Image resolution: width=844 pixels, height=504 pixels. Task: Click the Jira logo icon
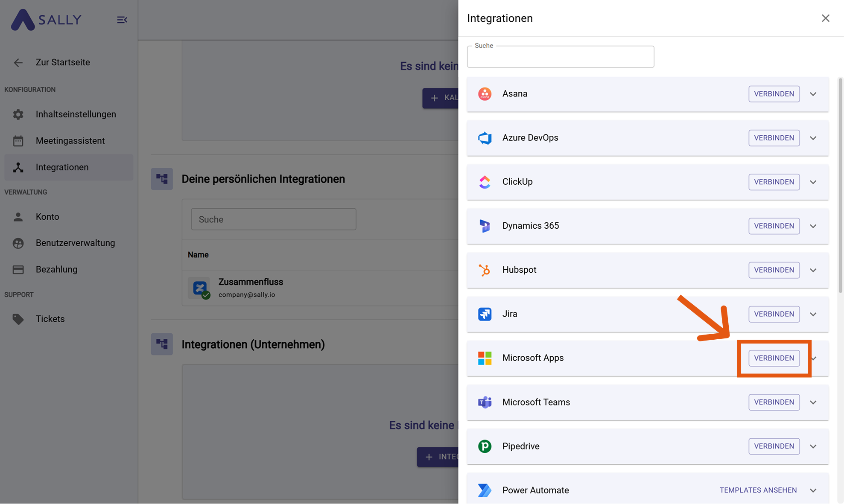pos(485,314)
